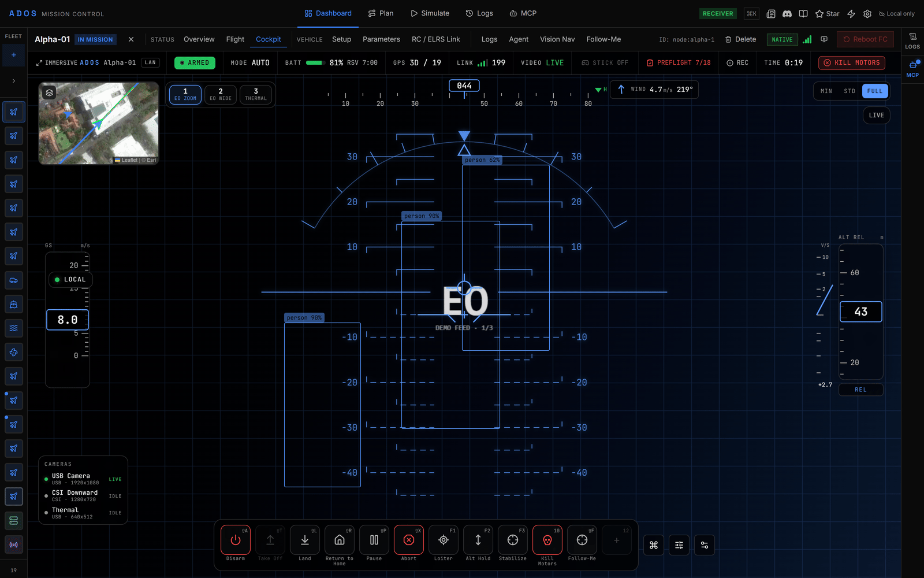Click the KILL MOTORS button in status bar
Screen dimensions: 924x578
coord(852,62)
